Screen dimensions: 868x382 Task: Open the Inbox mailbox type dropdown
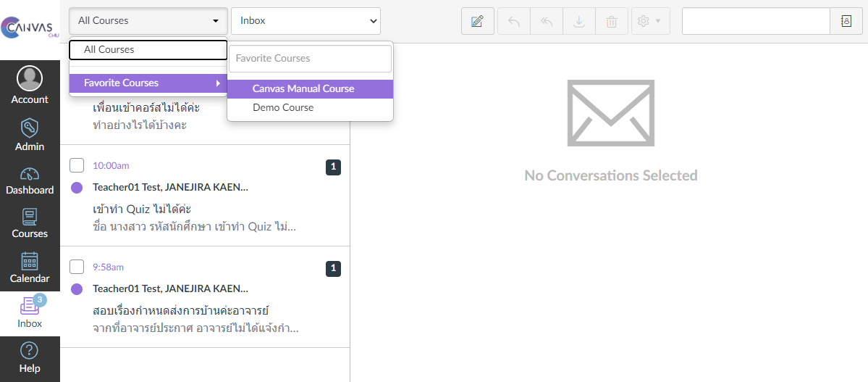click(306, 21)
